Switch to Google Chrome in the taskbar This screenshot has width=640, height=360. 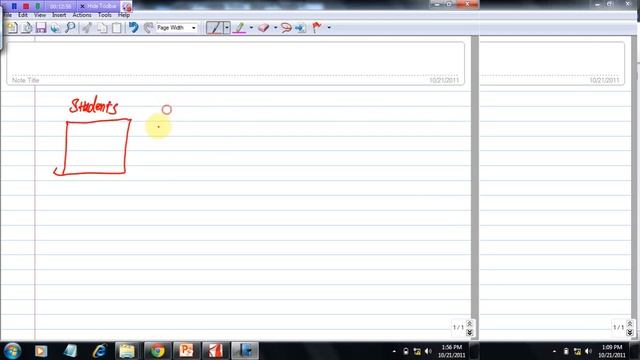pyautogui.click(x=158, y=351)
